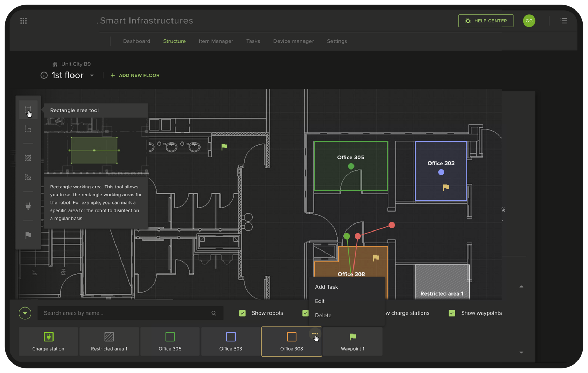The width and height of the screenshot is (588, 373).
Task: Toggle the Show waypoints checkbox
Action: click(452, 313)
